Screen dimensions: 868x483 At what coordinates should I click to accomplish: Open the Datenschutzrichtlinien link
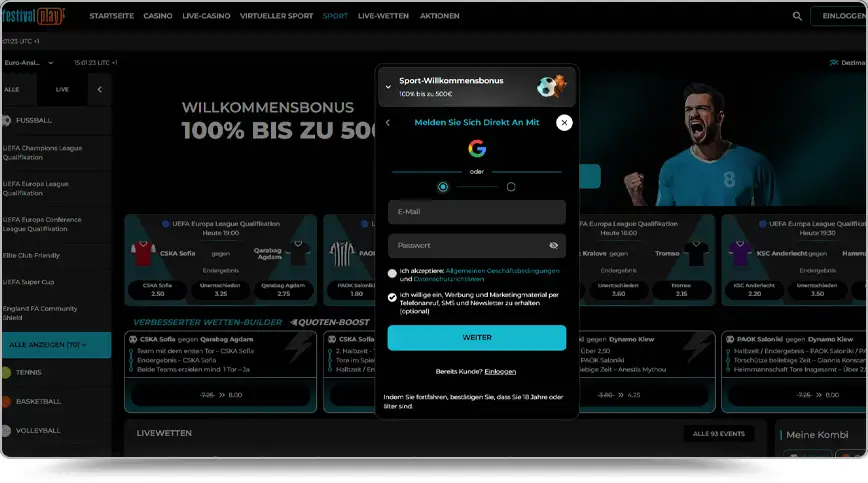[449, 279]
